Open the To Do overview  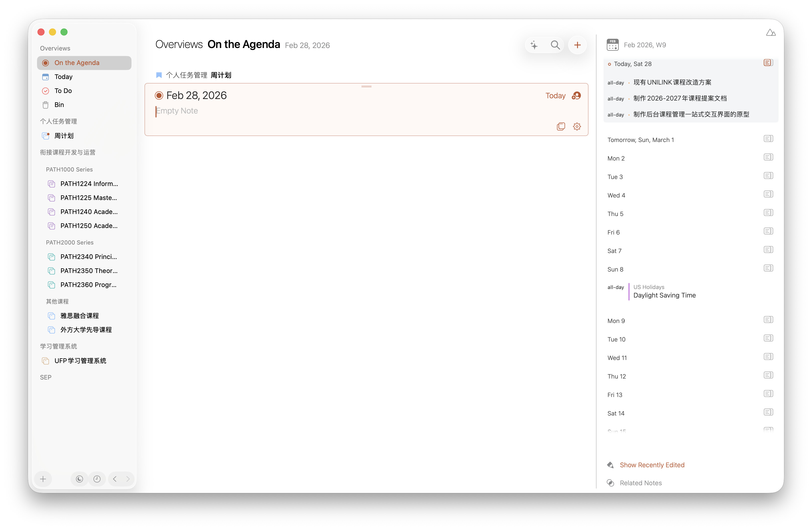pos(63,91)
